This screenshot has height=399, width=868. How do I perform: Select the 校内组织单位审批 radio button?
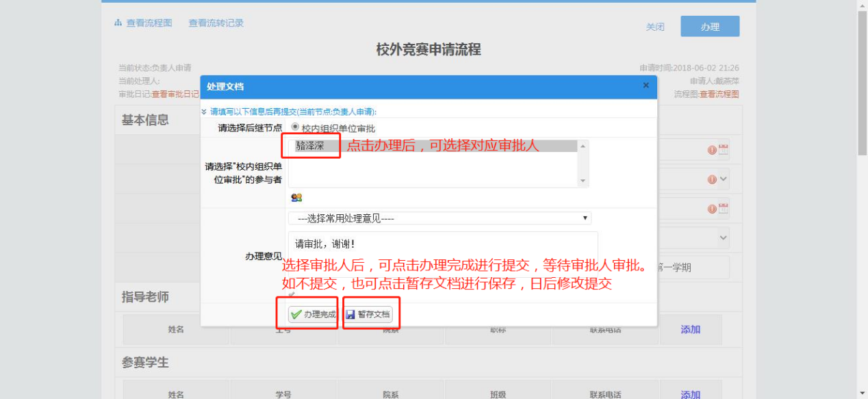pos(296,127)
